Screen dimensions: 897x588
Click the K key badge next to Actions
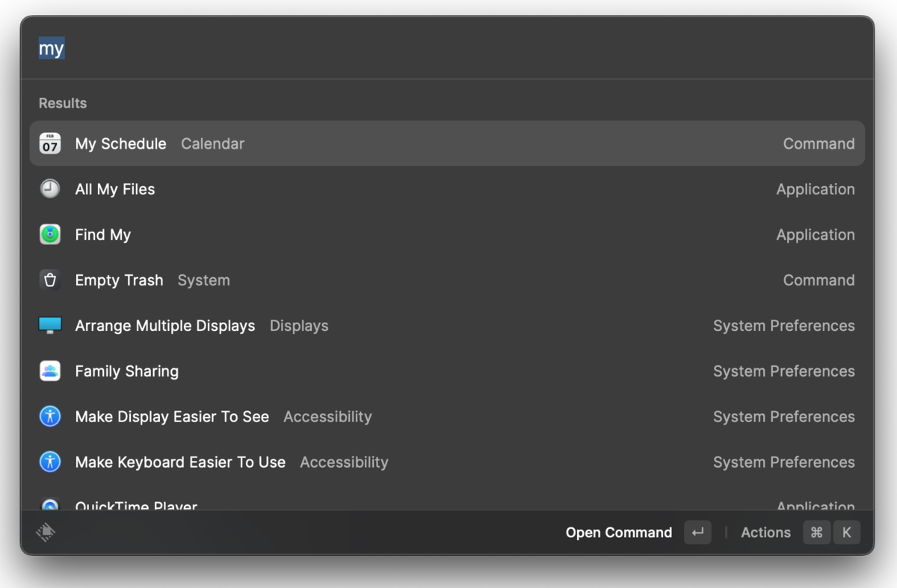point(847,533)
